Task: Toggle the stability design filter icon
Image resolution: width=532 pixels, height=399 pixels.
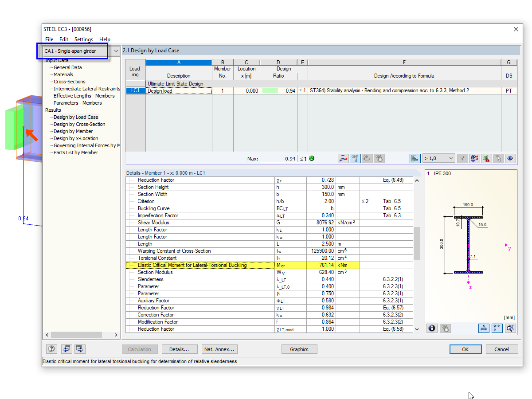Action: pos(355,158)
